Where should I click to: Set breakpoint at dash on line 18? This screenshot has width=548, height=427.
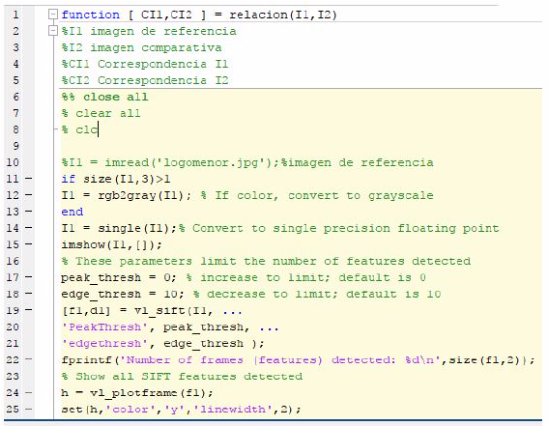[x=29, y=294]
